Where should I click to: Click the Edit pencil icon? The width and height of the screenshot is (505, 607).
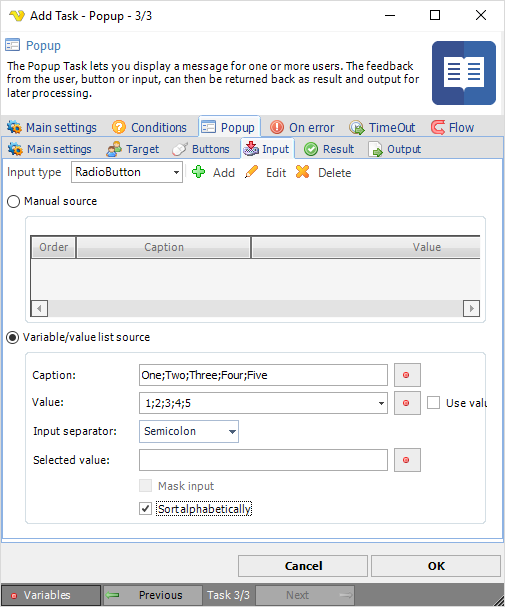pyautogui.click(x=252, y=172)
